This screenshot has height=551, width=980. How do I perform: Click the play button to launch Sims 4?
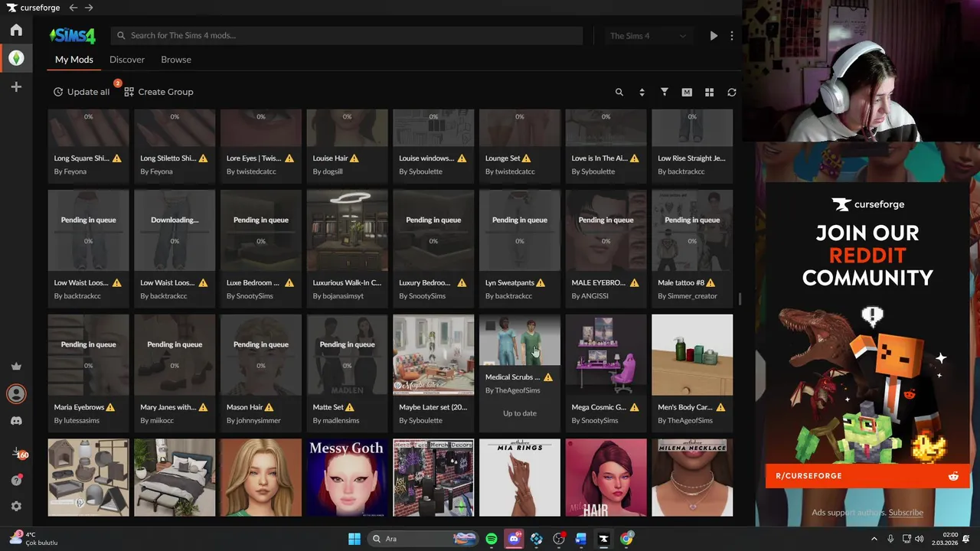tap(714, 36)
